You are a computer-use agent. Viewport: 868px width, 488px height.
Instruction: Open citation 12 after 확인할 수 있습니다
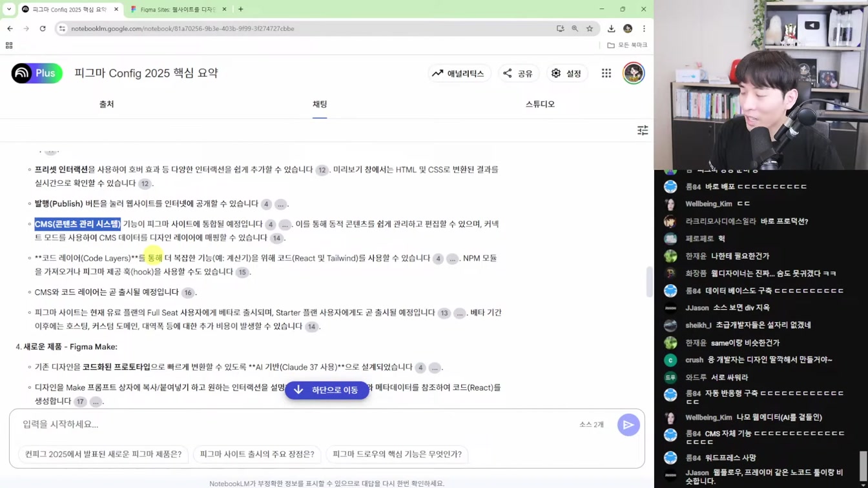pyautogui.click(x=145, y=184)
